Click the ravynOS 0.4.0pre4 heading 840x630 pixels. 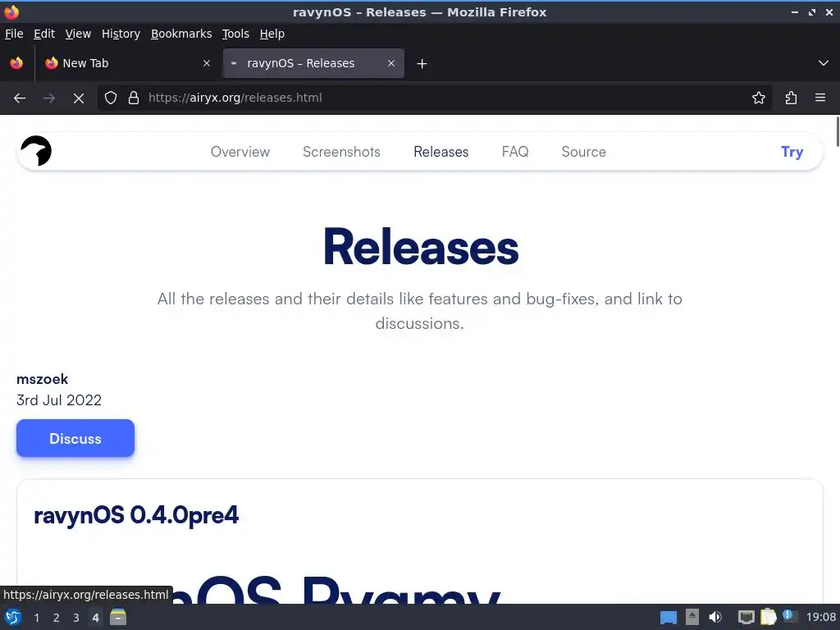click(136, 515)
